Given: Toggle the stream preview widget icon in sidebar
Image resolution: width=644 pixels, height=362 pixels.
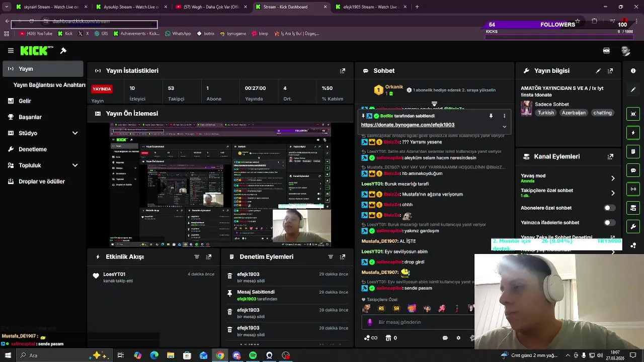Looking at the screenshot, I should [633, 114].
